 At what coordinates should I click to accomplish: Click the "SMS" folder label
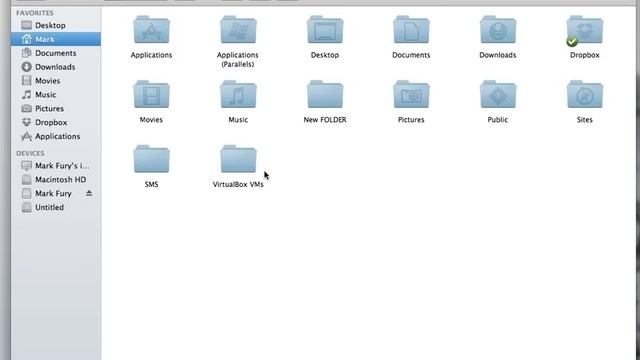click(x=151, y=184)
